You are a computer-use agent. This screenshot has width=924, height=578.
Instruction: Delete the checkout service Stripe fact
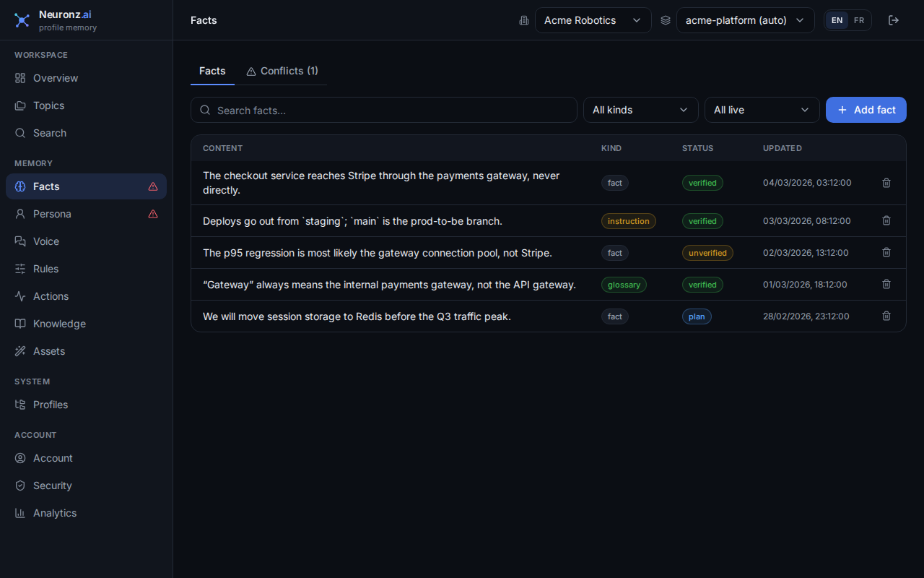[x=886, y=183]
